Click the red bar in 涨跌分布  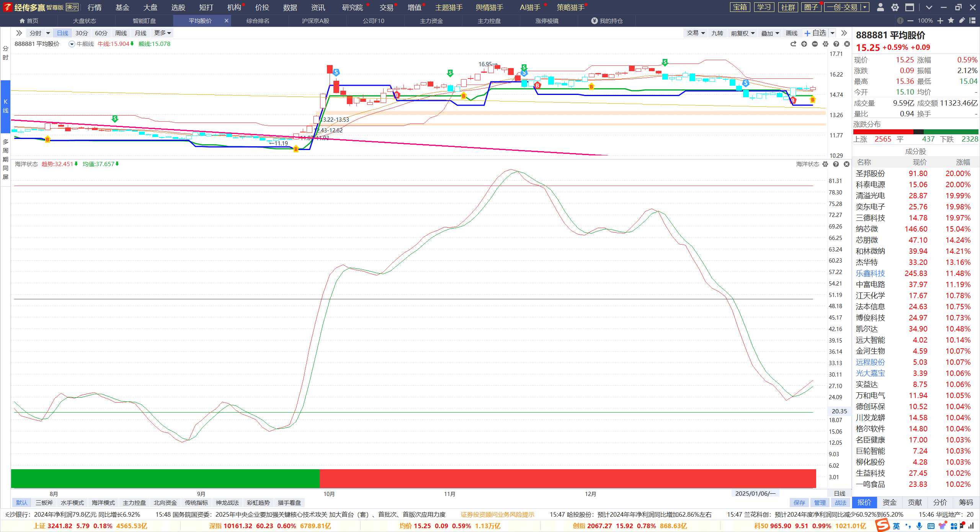click(883, 132)
